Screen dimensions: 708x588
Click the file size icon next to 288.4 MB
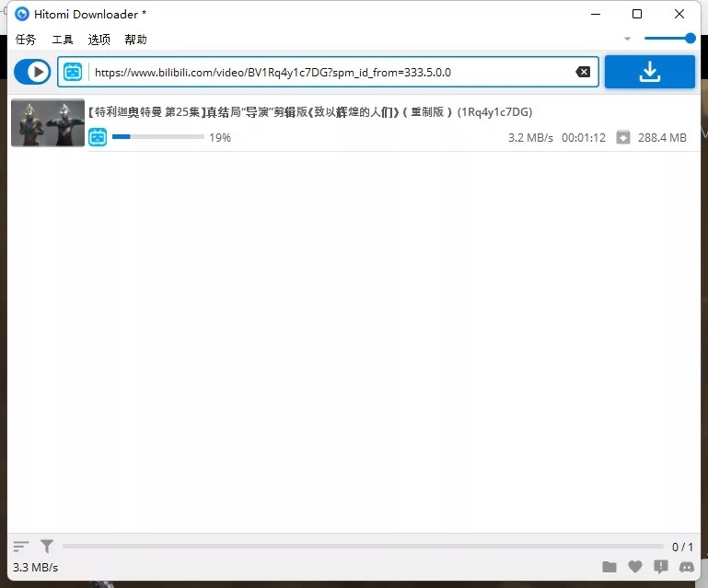pyautogui.click(x=623, y=137)
